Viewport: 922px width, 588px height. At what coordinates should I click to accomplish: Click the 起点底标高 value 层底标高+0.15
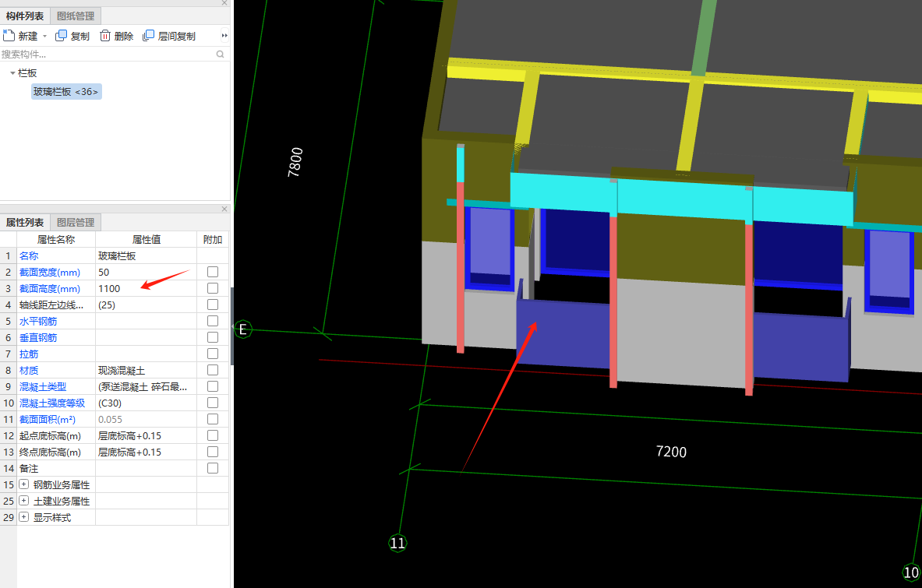click(x=130, y=436)
